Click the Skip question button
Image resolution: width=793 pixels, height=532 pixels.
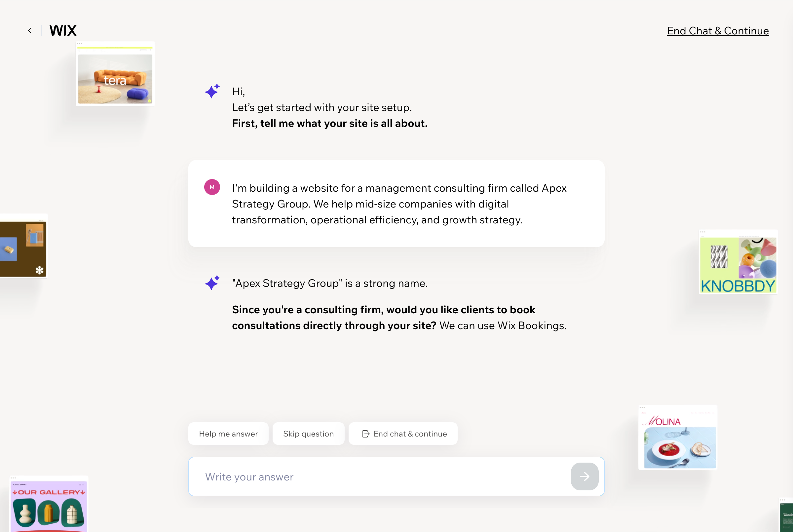point(308,434)
